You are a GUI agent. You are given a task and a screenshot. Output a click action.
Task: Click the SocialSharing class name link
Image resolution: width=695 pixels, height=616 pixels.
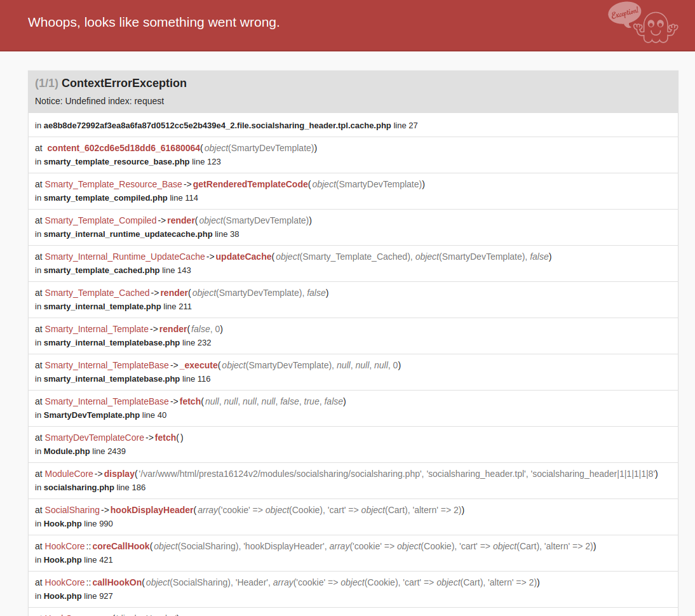(72, 510)
